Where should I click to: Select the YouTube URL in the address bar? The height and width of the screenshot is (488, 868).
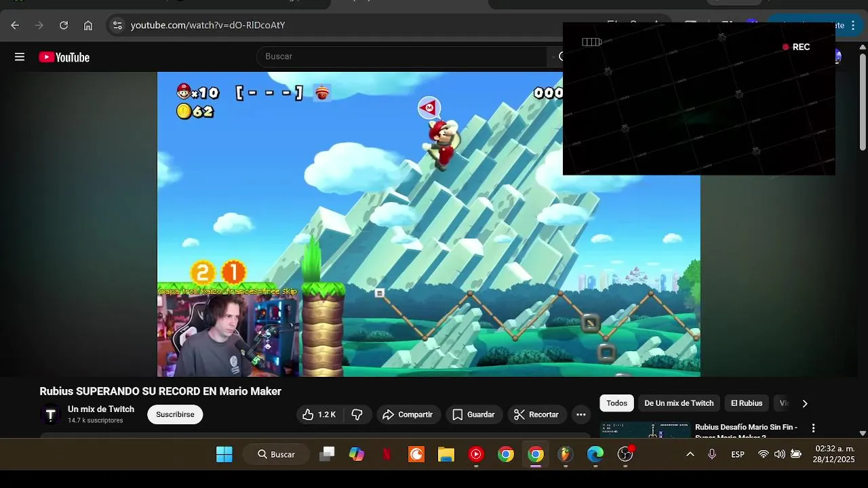(208, 25)
